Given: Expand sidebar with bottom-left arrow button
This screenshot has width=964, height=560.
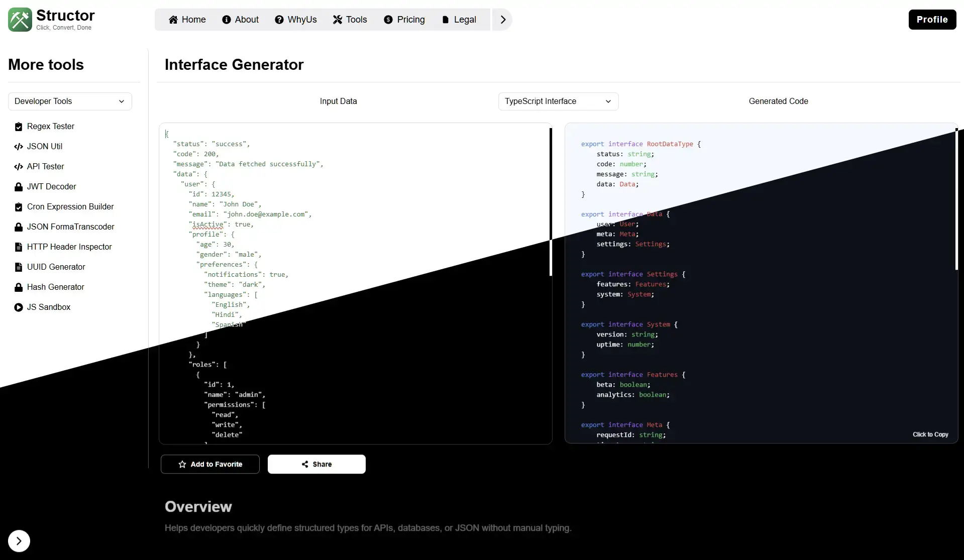Looking at the screenshot, I should pos(19,541).
